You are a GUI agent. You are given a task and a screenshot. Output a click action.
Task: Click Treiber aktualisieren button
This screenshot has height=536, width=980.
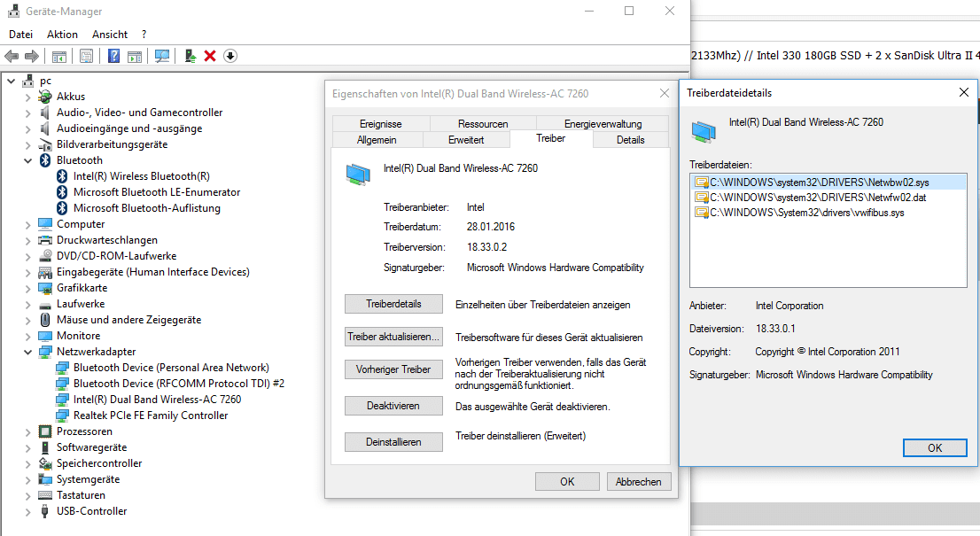[x=393, y=337]
